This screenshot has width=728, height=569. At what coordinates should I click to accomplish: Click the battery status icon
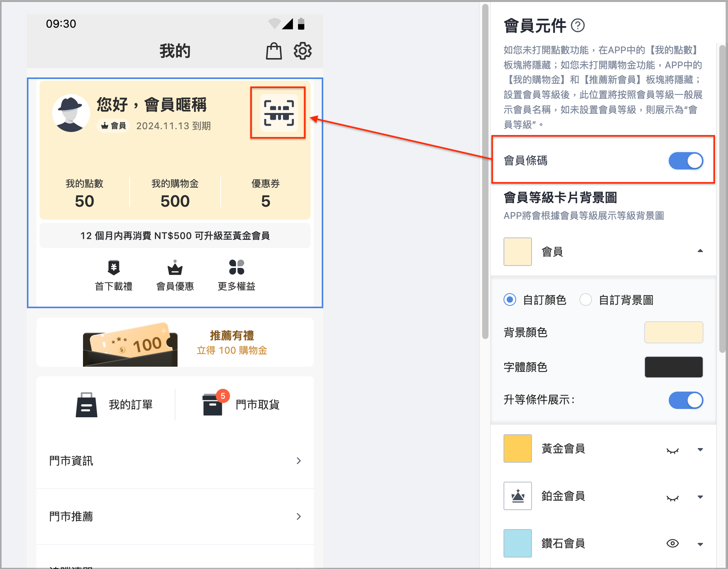pyautogui.click(x=301, y=24)
